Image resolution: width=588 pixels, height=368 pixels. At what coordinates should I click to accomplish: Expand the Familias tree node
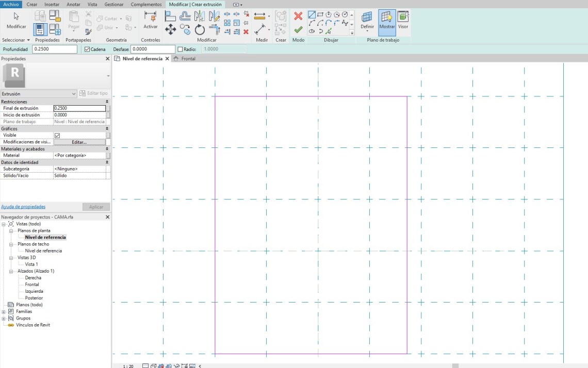tap(4, 311)
